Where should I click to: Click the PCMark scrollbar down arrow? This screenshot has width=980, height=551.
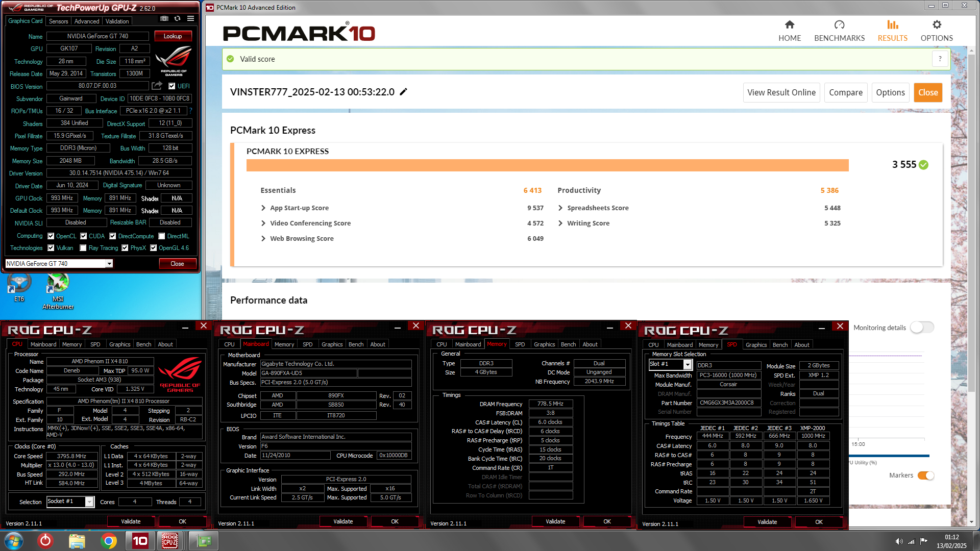click(971, 522)
